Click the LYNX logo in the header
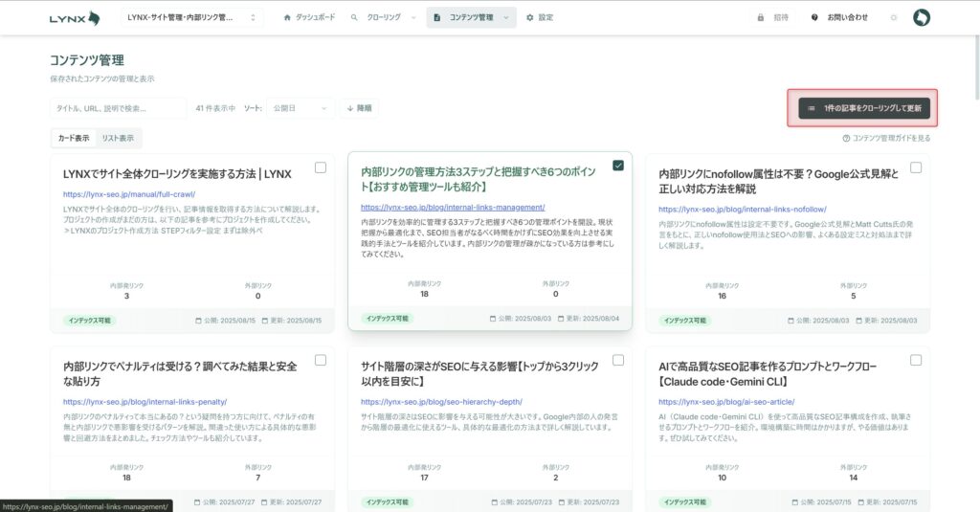980x512 pixels. pos(75,17)
